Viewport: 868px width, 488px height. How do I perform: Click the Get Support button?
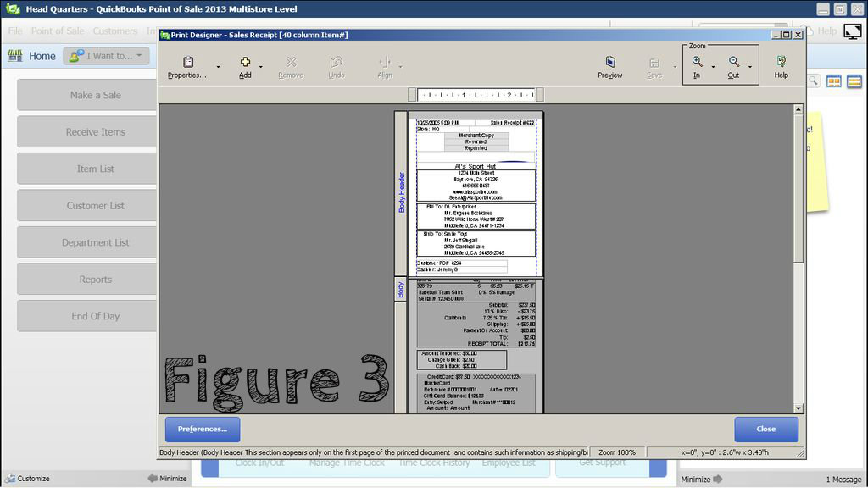pos(603,463)
